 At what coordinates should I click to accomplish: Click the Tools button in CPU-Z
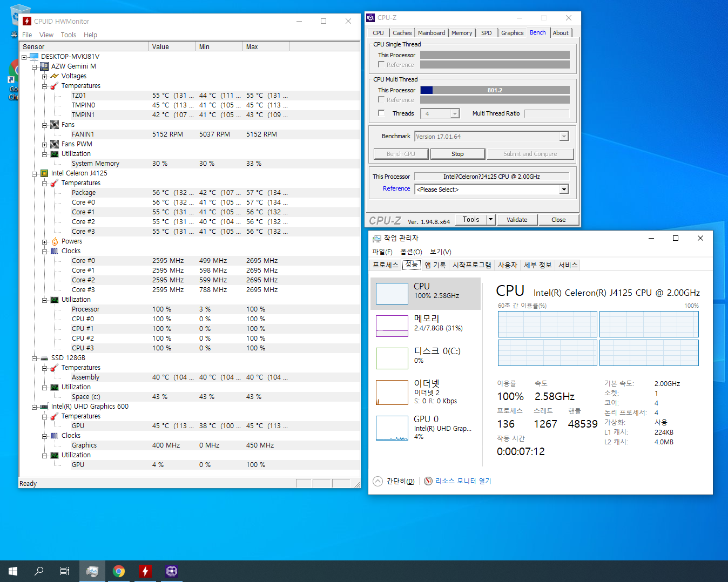coord(471,220)
